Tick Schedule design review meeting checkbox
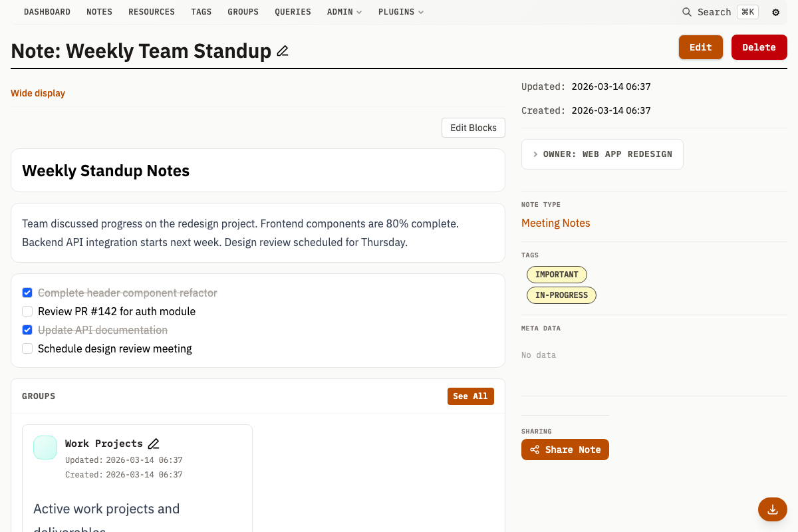This screenshot has height=532, width=798. pos(27,348)
